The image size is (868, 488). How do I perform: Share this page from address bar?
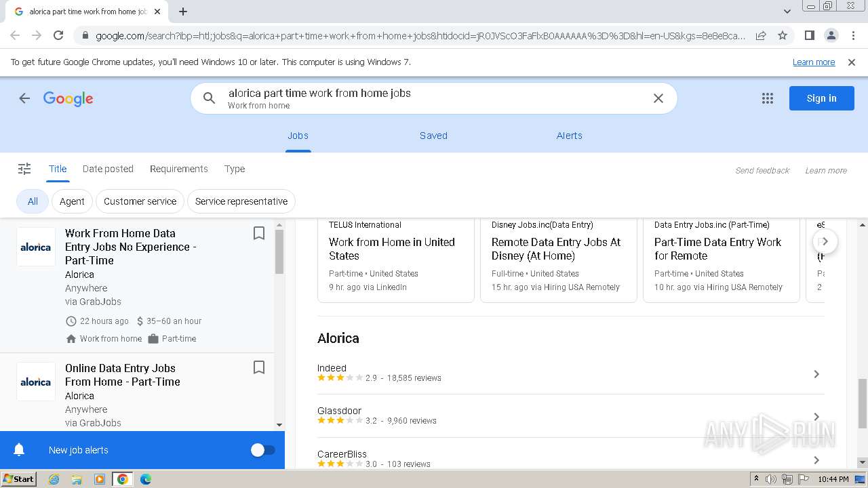[761, 35]
